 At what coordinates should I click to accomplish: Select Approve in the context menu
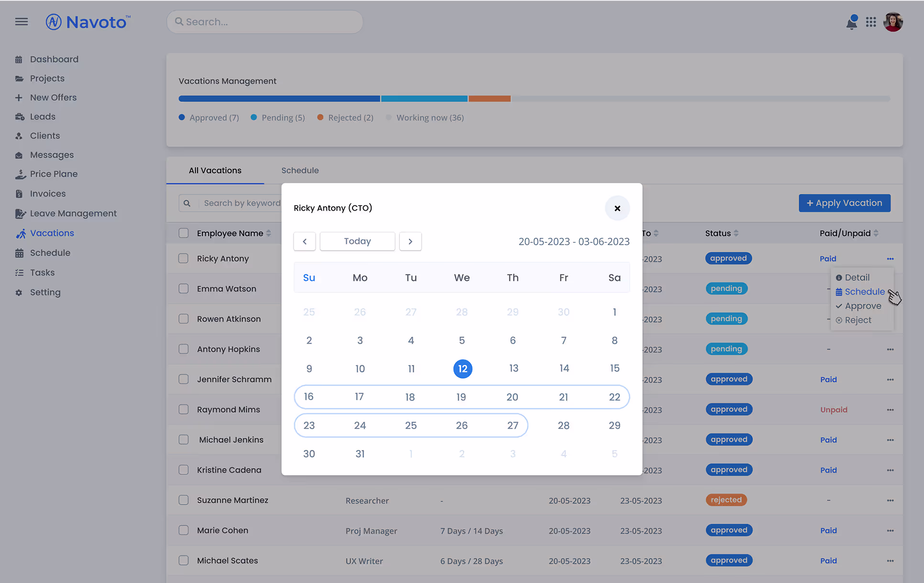858,306
